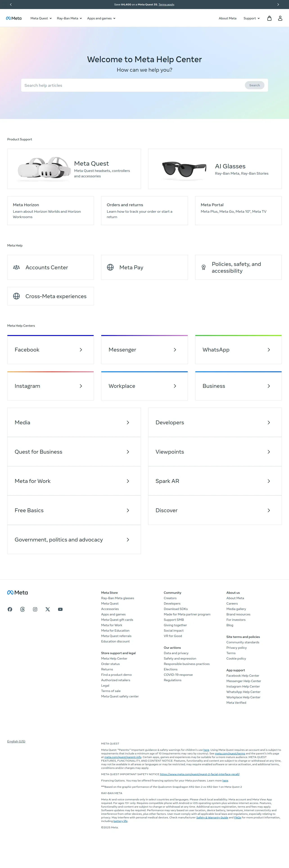
Task: Open the Apps and games dropdown menu
Action: click(x=101, y=18)
